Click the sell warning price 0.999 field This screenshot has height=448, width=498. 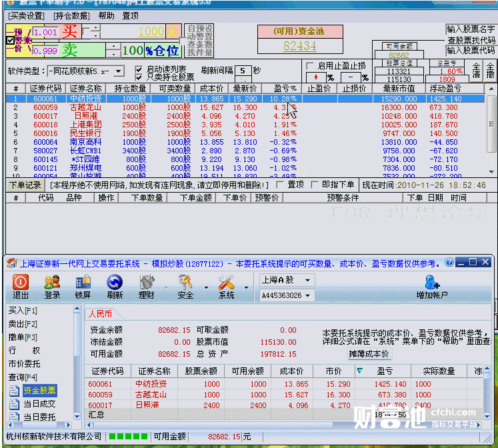pos(45,51)
